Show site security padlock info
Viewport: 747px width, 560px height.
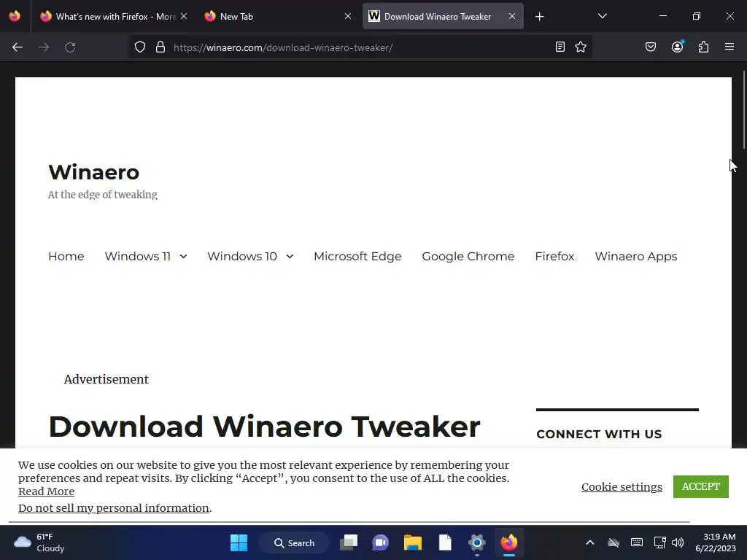point(160,47)
